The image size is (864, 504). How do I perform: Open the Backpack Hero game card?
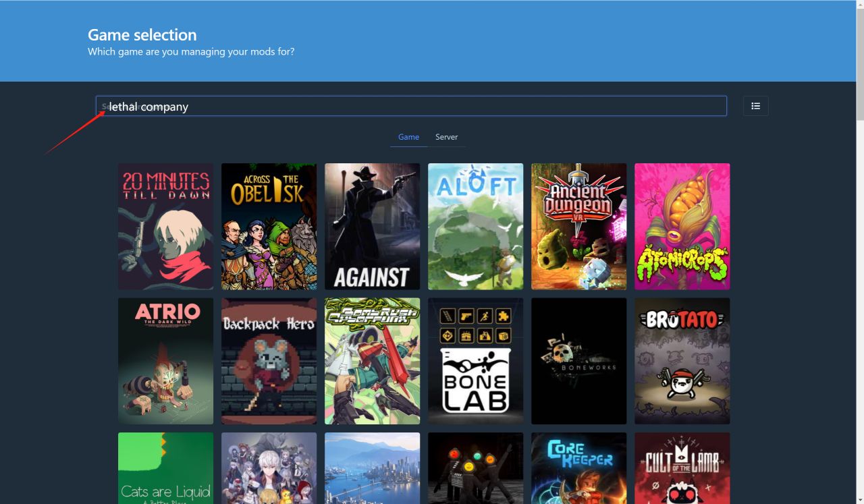click(x=269, y=361)
